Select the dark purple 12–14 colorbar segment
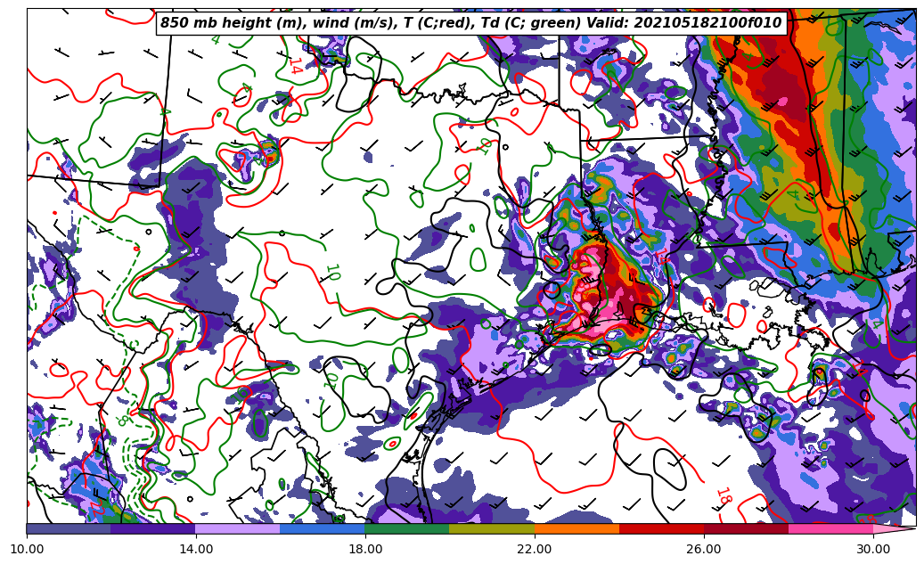The image size is (924, 564). point(153,528)
